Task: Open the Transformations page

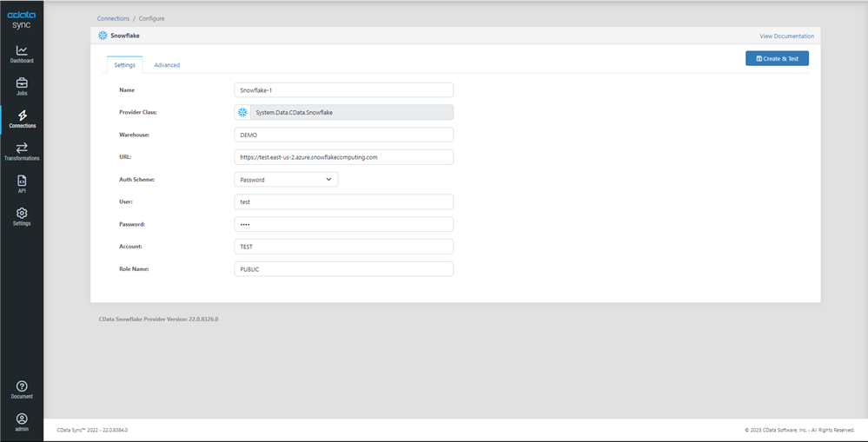Action: pos(22,151)
